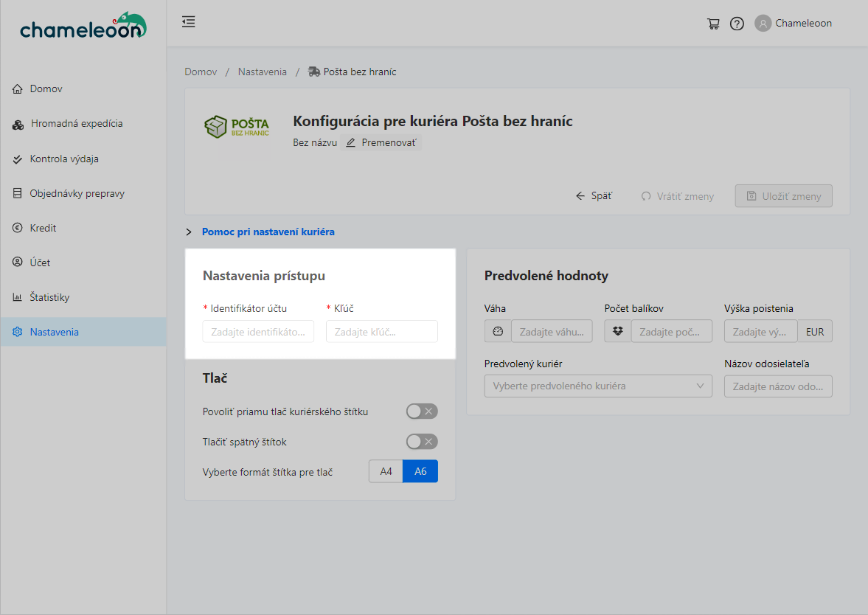
Task: Click the Chameleoon logo
Action: pos(83,27)
